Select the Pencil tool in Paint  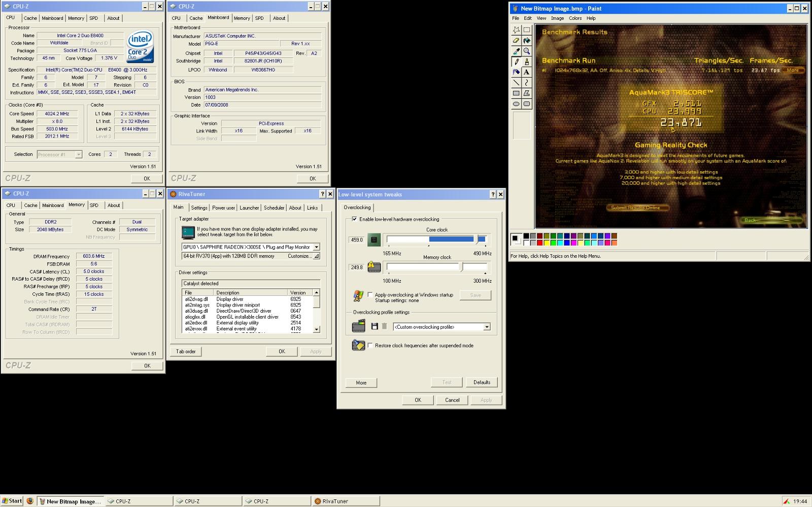(x=516, y=61)
